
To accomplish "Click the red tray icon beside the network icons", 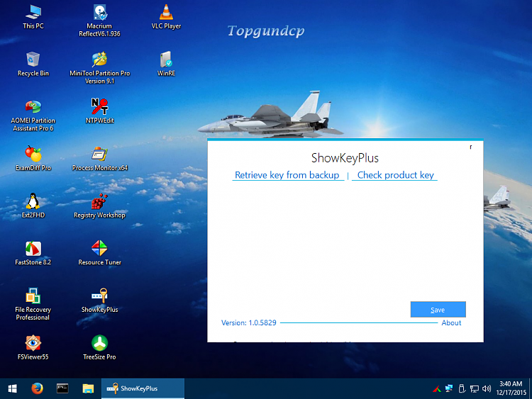I will pos(437,389).
